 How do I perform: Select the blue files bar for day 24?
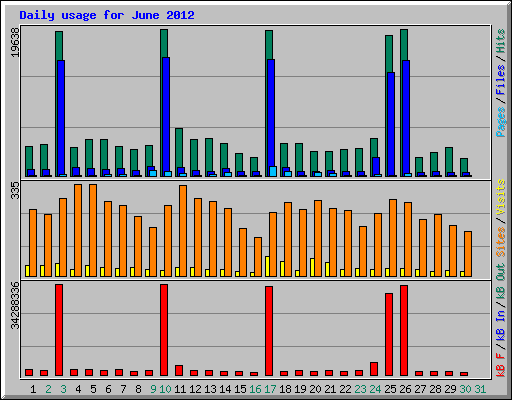point(376,166)
